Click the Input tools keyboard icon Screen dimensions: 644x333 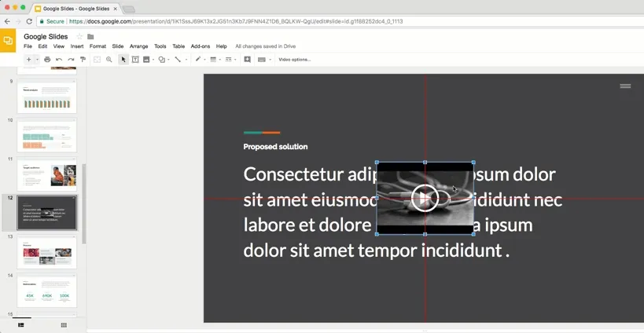[262, 60]
